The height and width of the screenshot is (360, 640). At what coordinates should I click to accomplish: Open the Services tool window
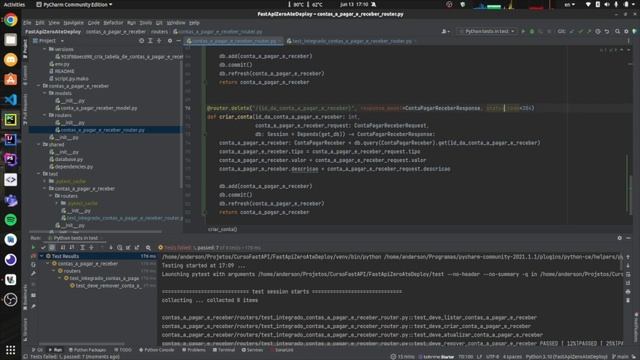click(252, 350)
